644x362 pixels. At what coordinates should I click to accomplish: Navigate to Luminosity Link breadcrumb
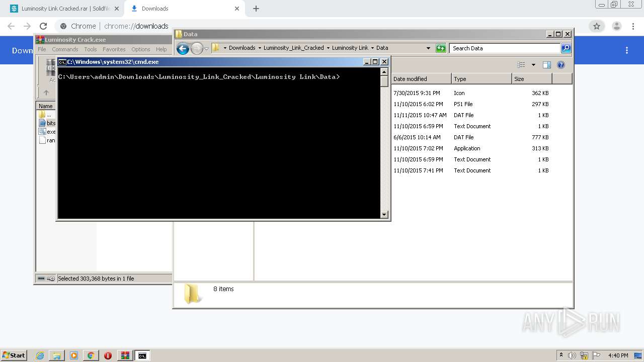tap(350, 48)
